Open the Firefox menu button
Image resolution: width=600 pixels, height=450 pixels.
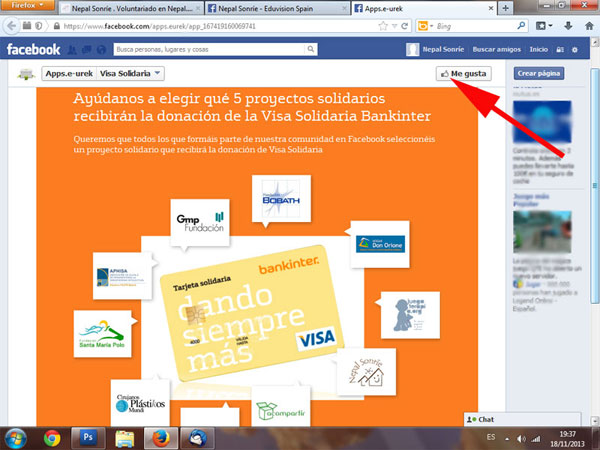pos(27,6)
